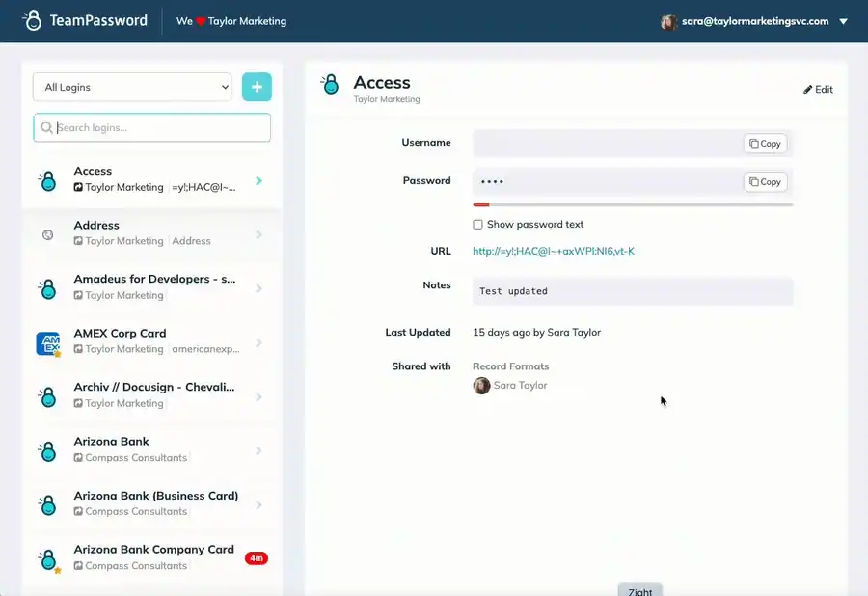
Task: Expand the Access entry chevron
Action: pyautogui.click(x=258, y=181)
